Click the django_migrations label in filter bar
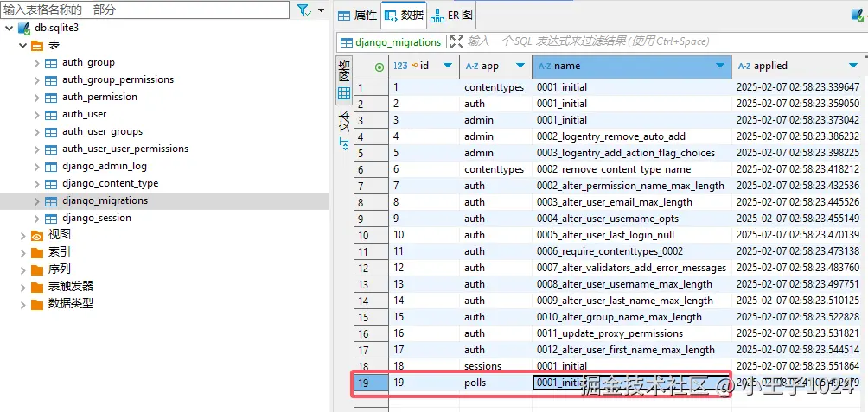The image size is (868, 412). [398, 42]
